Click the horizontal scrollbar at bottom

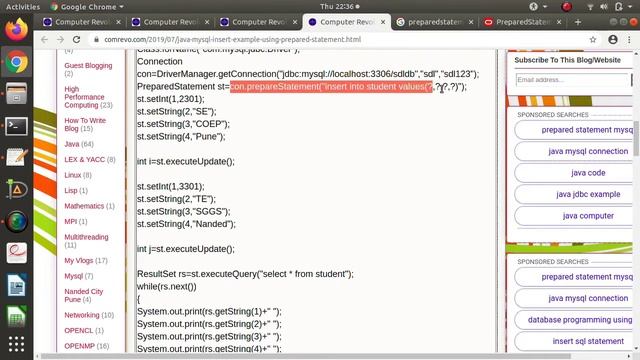[x=305, y=356]
